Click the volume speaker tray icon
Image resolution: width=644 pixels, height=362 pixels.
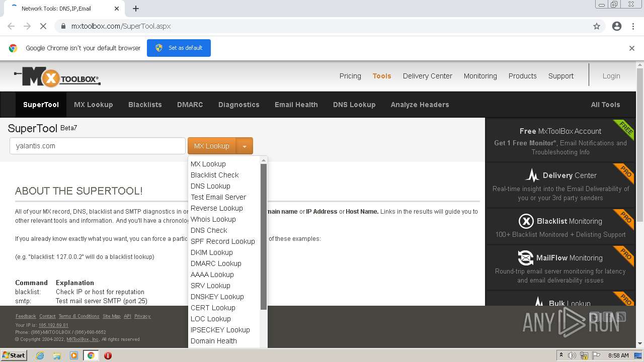[572, 355]
